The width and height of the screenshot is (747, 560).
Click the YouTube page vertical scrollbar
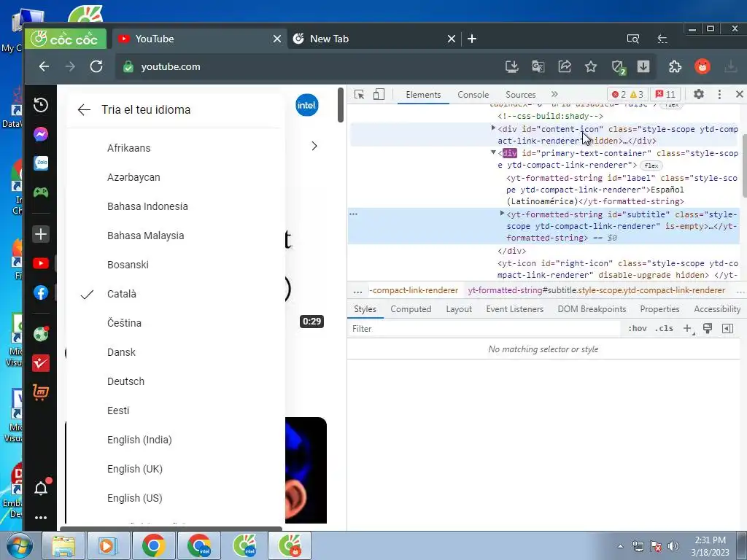340,105
